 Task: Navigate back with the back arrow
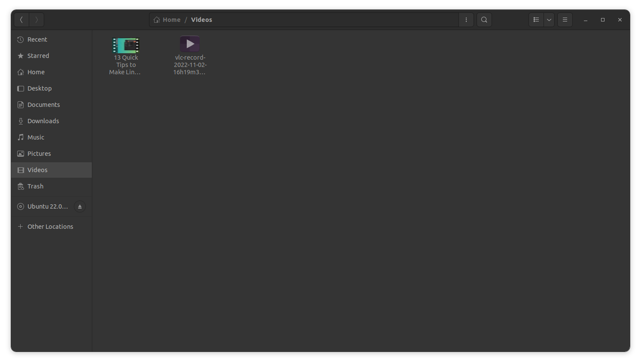coord(21,19)
